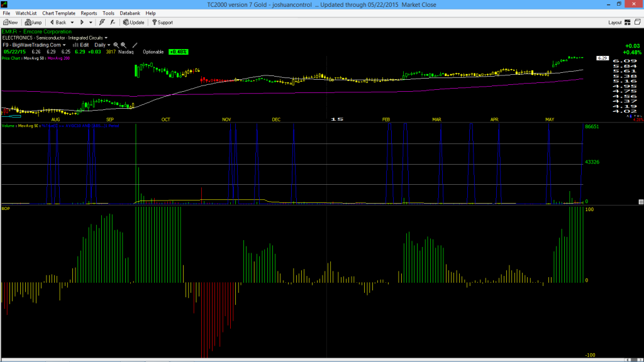Click the Jump binoculars button
644x362 pixels.
pyautogui.click(x=33, y=23)
